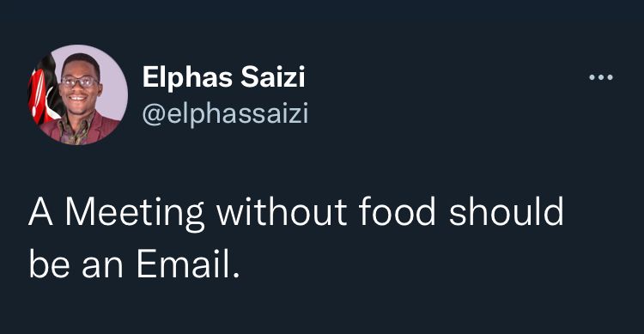
Task: Click the letter A starting the tweet
Action: tap(40, 212)
